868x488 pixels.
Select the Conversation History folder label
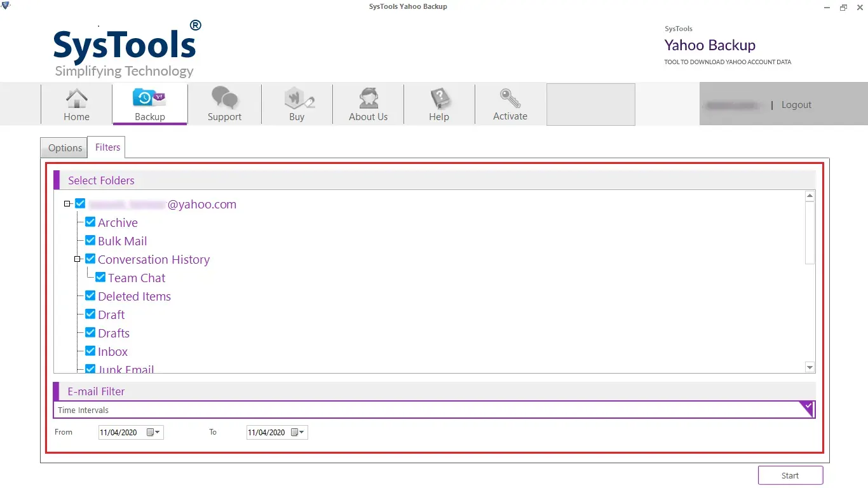pos(154,259)
